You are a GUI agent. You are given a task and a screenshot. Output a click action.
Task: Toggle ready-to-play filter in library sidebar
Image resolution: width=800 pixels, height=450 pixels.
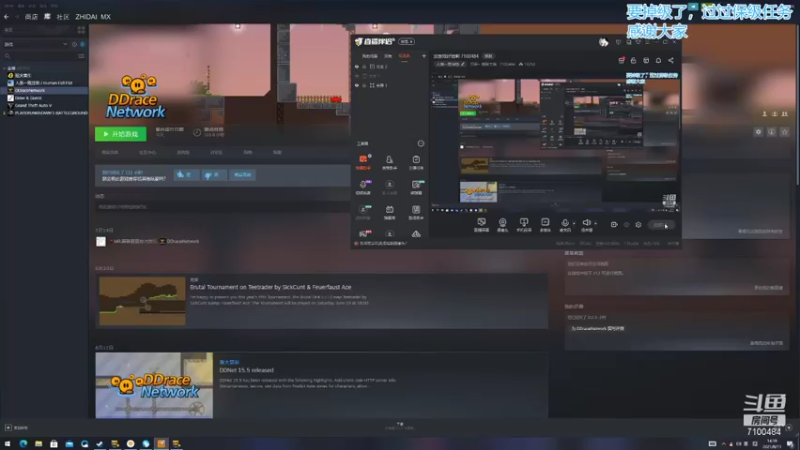[x=82, y=44]
